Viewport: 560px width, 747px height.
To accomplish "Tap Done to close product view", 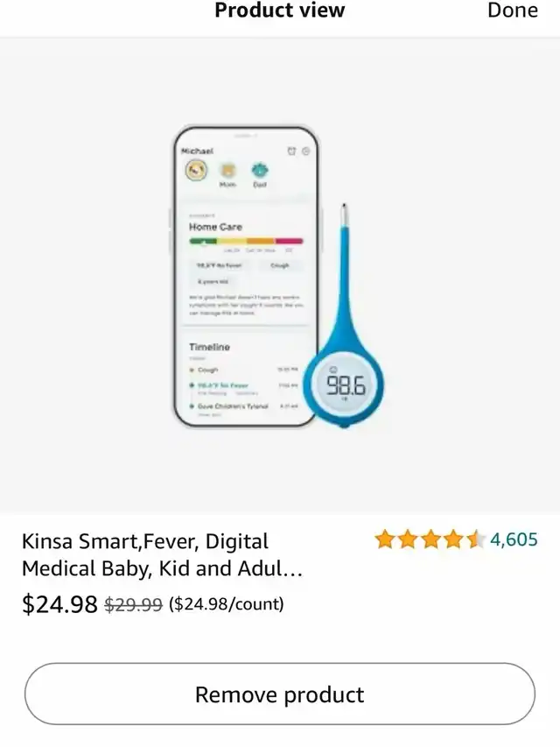I will [x=513, y=11].
